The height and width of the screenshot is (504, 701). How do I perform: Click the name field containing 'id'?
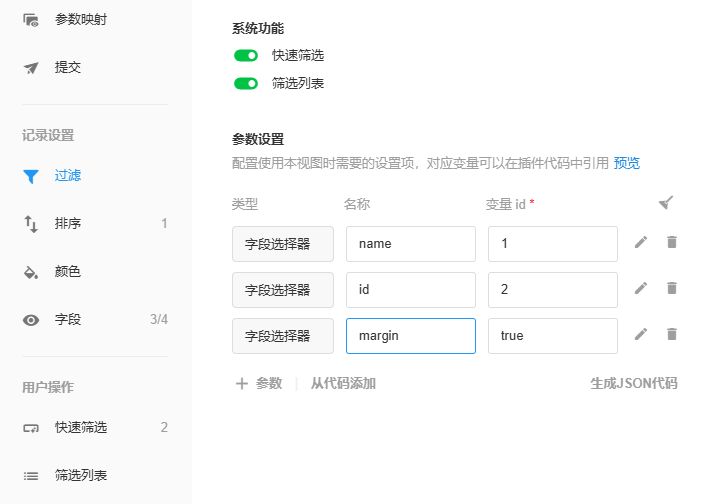(x=411, y=290)
